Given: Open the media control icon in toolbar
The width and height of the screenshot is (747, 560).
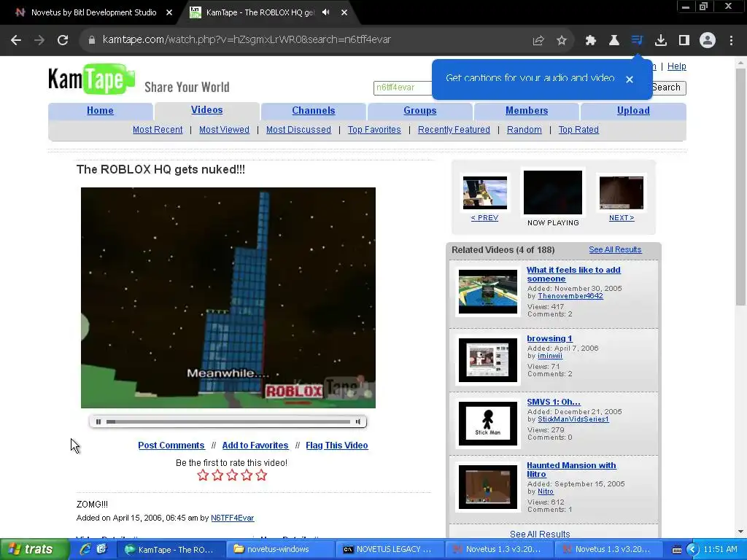Looking at the screenshot, I should (637, 41).
